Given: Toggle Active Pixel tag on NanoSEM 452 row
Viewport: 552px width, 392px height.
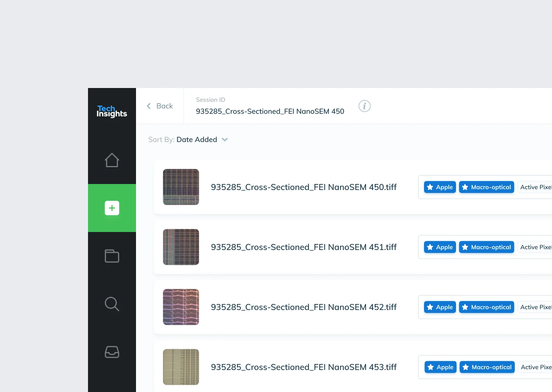Looking at the screenshot, I should point(535,307).
